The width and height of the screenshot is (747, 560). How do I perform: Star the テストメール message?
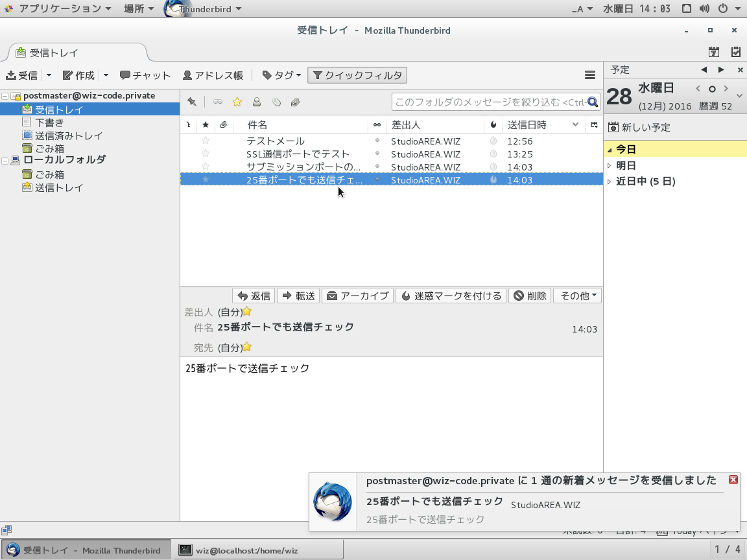pos(206,141)
